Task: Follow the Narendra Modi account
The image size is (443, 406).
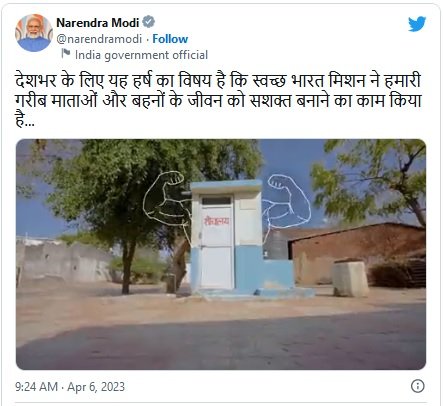Action: click(x=170, y=39)
